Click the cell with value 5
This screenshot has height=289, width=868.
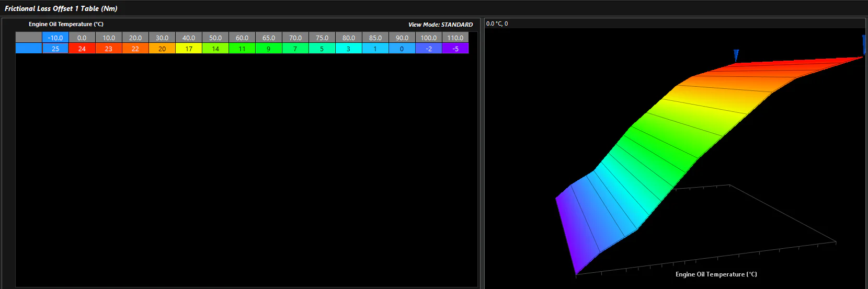[x=322, y=49]
